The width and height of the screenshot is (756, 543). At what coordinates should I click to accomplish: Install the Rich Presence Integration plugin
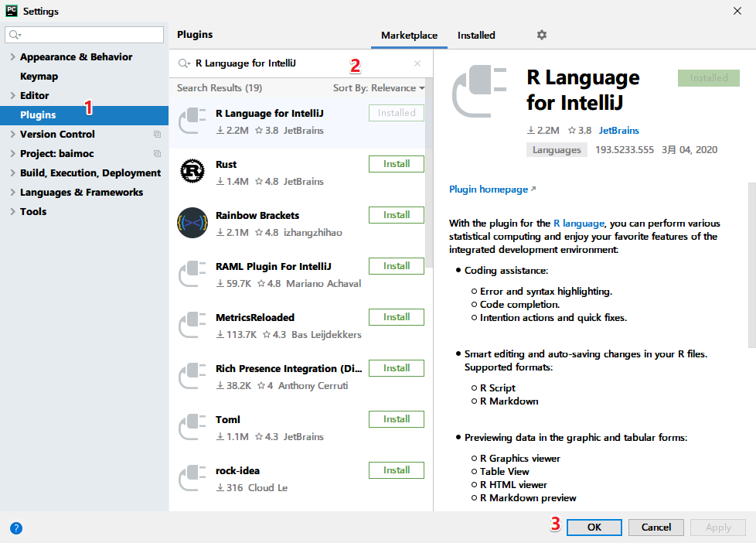[397, 368]
